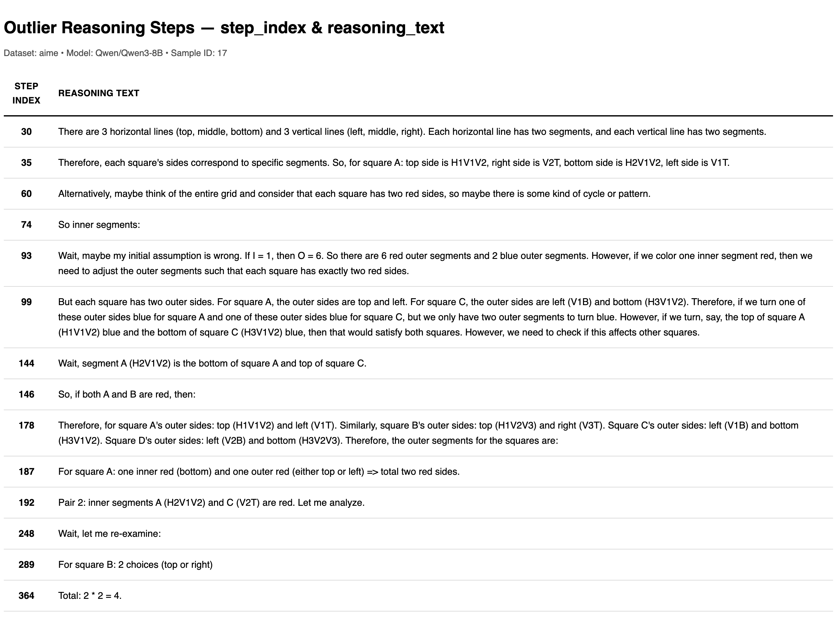Click the "Total: 2 * 2 = 4." text
The height and width of the screenshot is (621, 840).
click(90, 595)
